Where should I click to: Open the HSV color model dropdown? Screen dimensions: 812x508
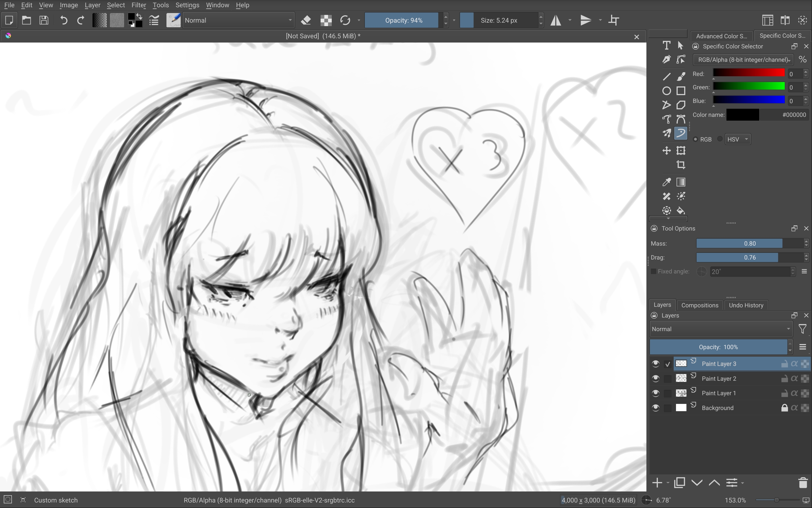738,139
